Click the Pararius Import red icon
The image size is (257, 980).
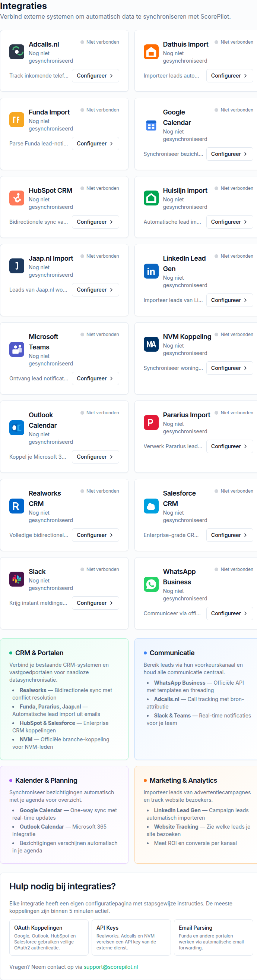151,422
